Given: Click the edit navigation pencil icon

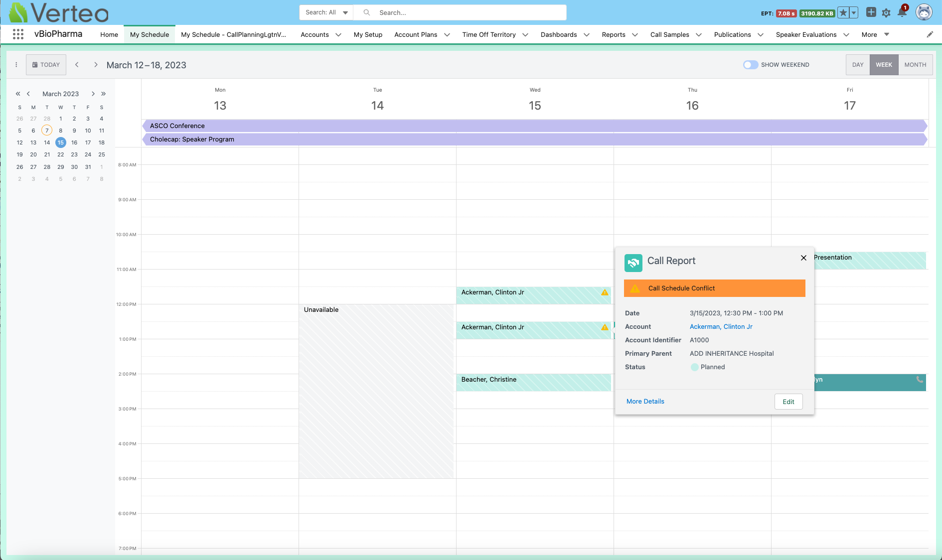Looking at the screenshot, I should 930,34.
